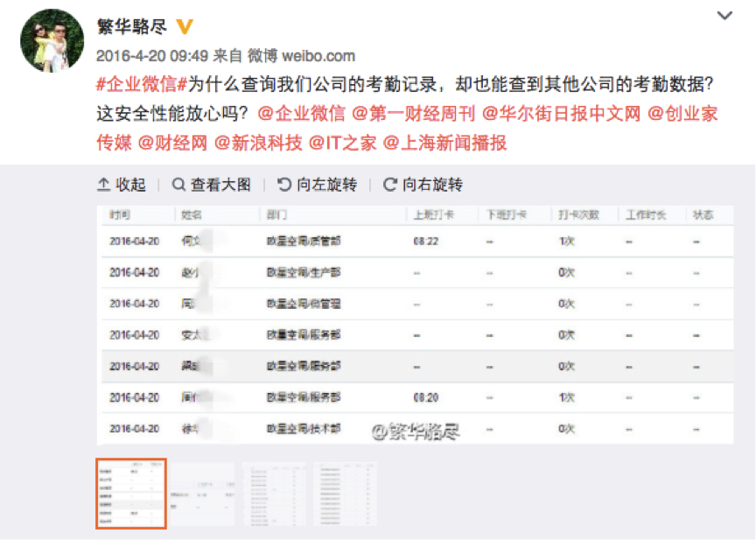The height and width of the screenshot is (540, 756).
Task: Click the collapse up-arrow icon
Action: [103, 185]
